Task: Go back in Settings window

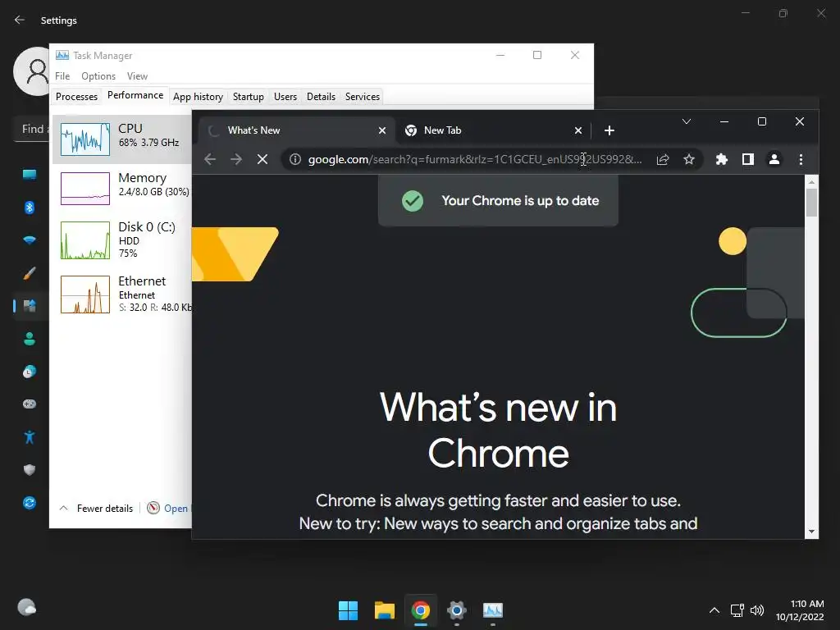Action: tap(20, 20)
